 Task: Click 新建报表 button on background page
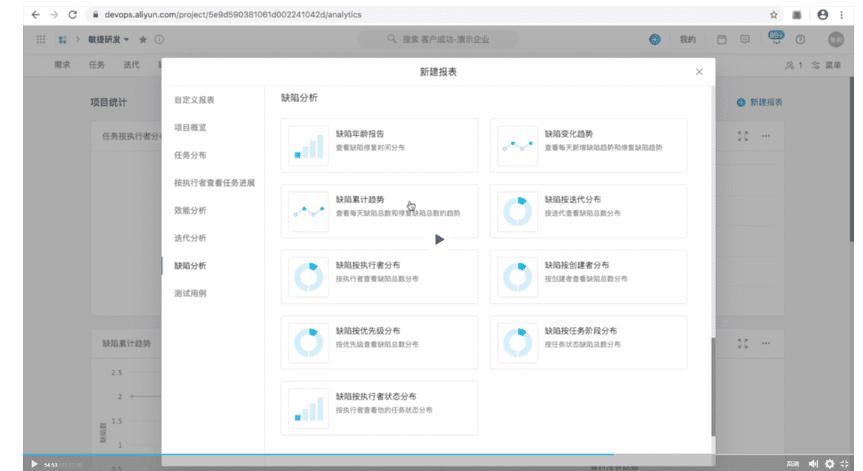(760, 102)
